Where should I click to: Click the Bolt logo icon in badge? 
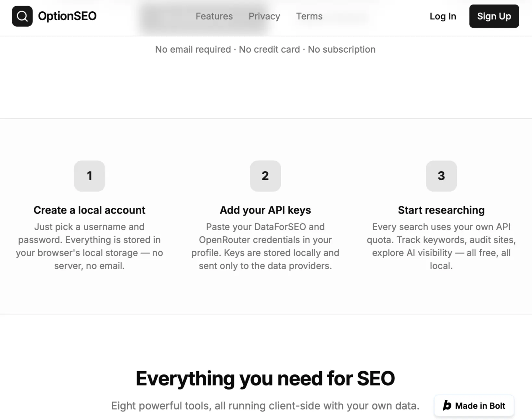pos(447,405)
